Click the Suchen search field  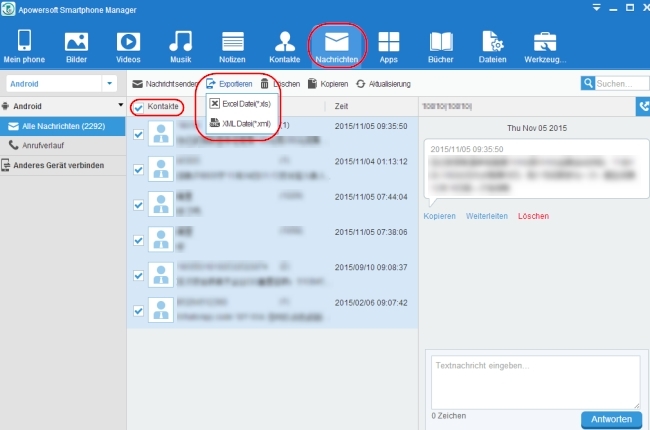[622, 83]
